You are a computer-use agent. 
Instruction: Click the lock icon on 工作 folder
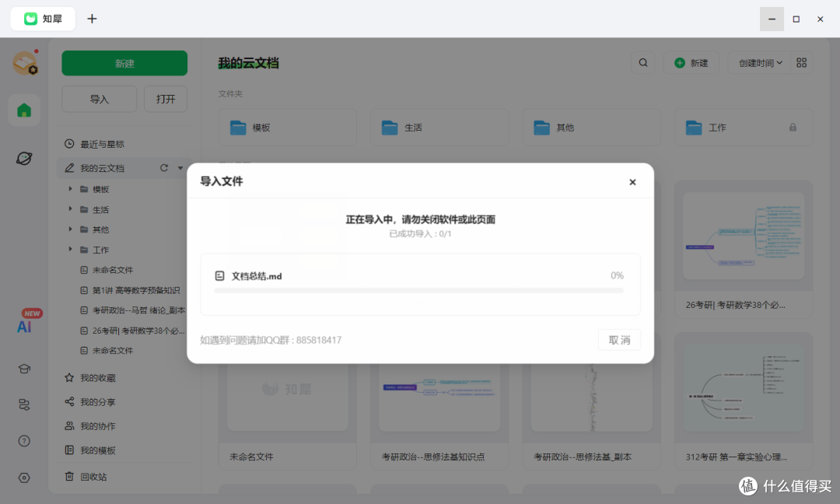[793, 128]
